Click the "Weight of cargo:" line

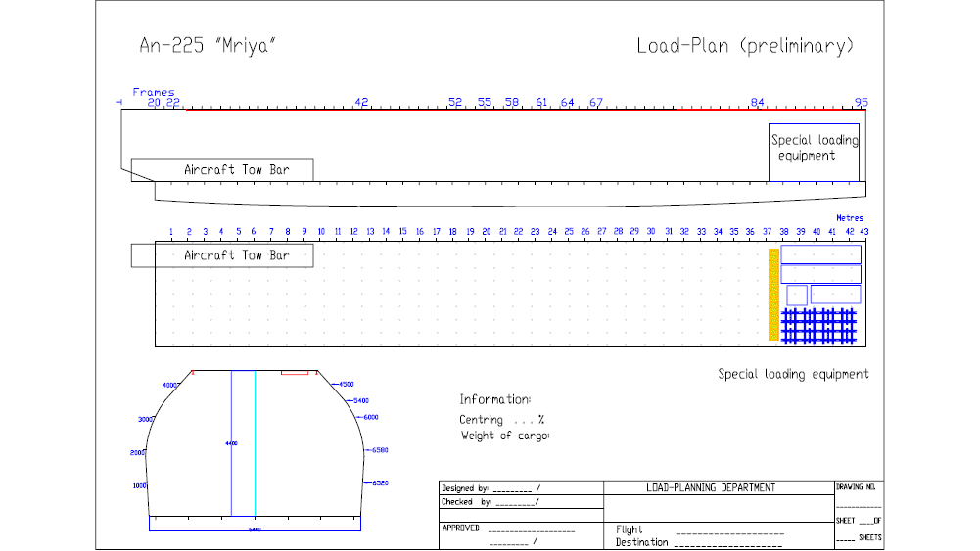tap(505, 436)
